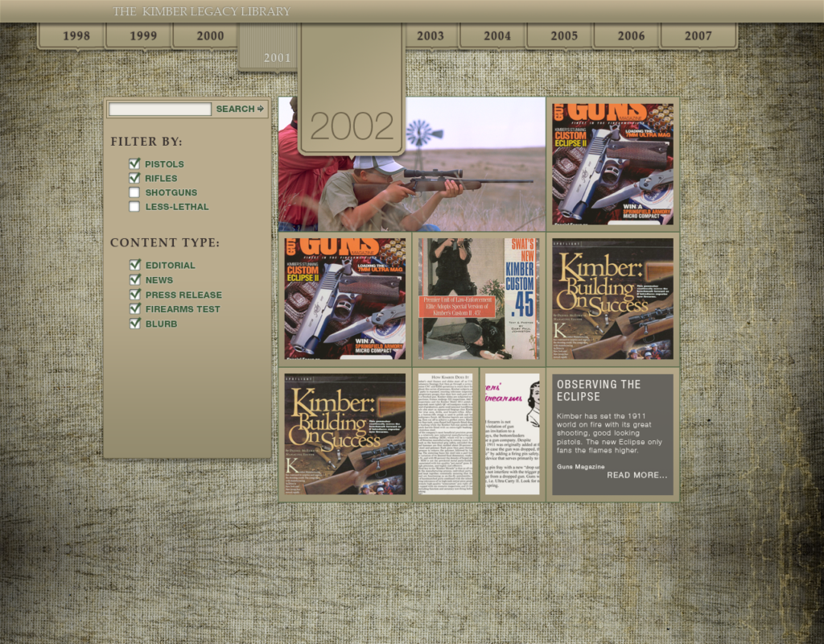Click the SEARCH button with arrow
The image size is (824, 644).
pyautogui.click(x=240, y=109)
